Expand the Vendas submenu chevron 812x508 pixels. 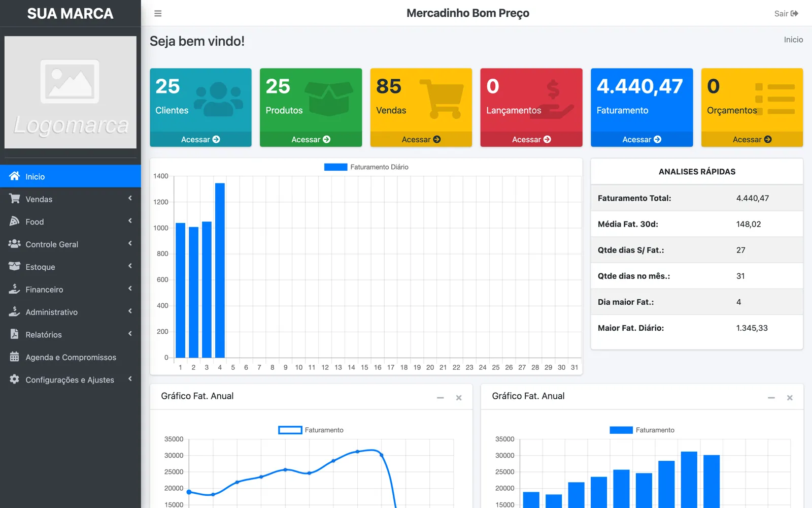click(x=130, y=198)
